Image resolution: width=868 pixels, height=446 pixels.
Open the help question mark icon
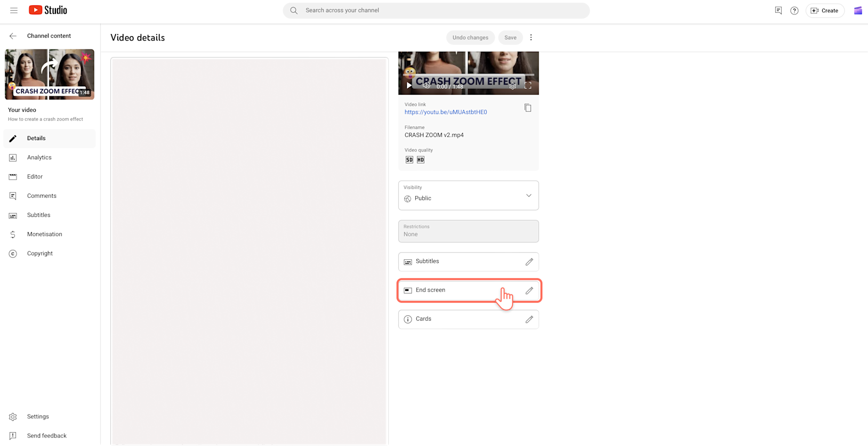tap(794, 11)
